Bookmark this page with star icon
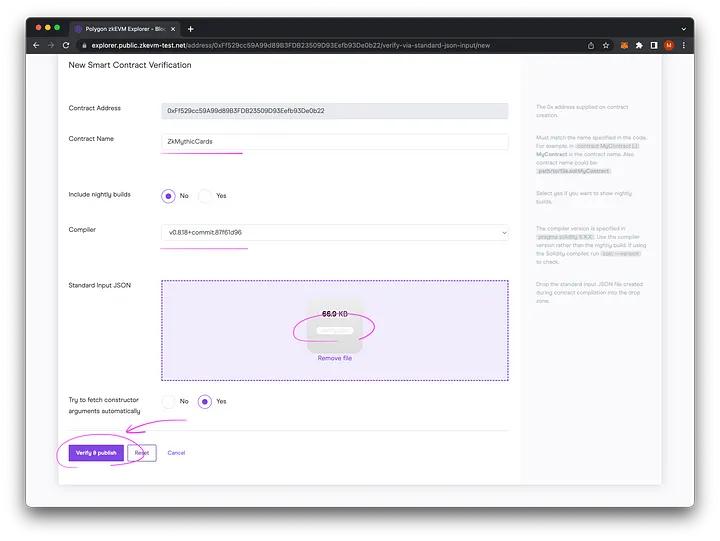Screen dimensions: 720x541 [606, 45]
